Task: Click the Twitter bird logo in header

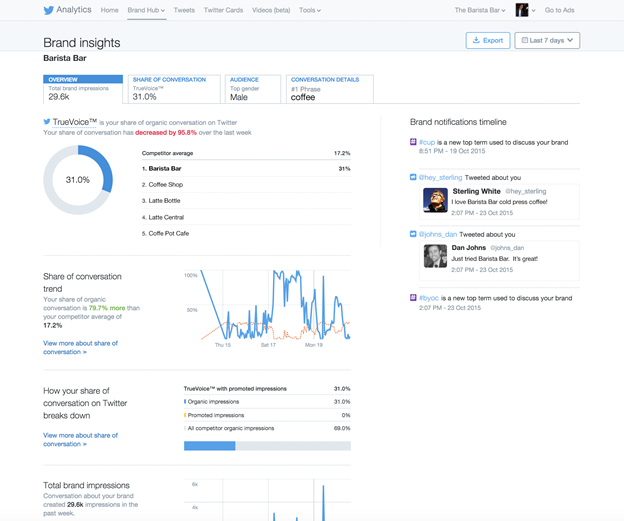Action: tap(49, 10)
